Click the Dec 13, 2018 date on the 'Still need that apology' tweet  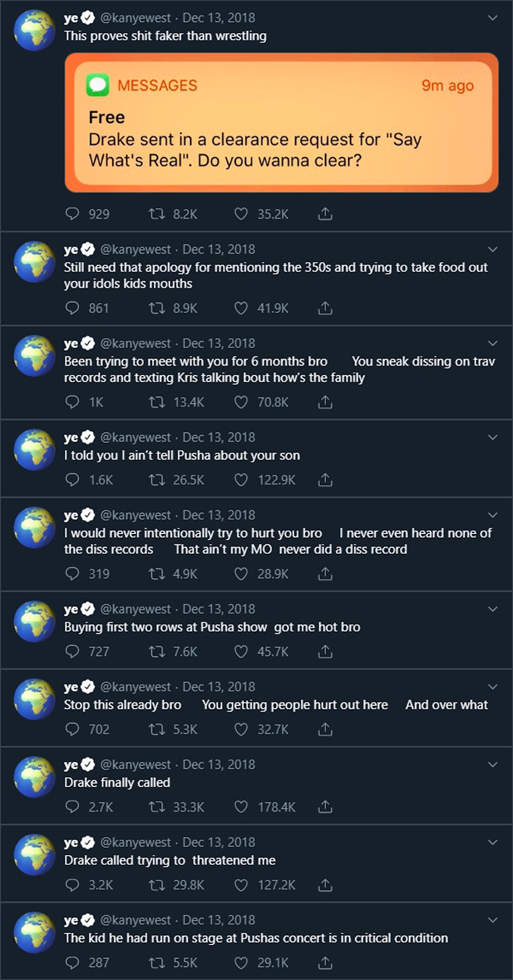click(x=219, y=249)
